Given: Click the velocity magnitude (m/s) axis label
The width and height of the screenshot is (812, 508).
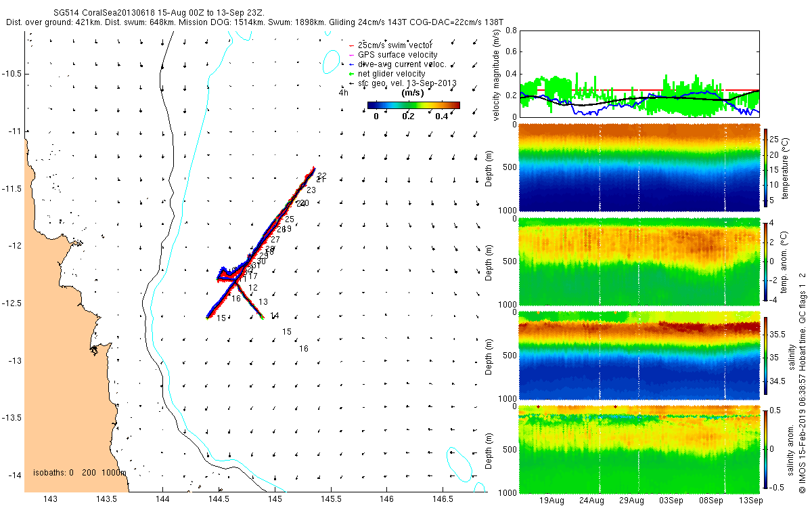Looking at the screenshot, I should tap(497, 75).
